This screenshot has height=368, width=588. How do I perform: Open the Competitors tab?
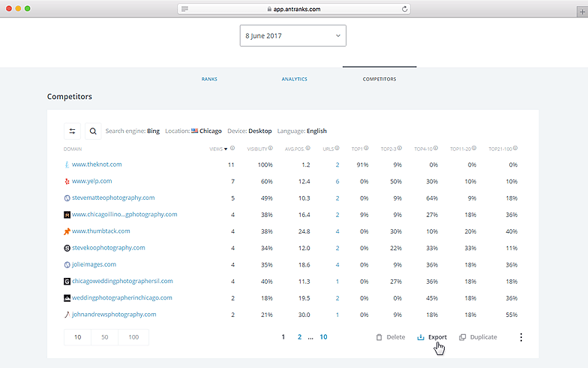pyautogui.click(x=379, y=79)
